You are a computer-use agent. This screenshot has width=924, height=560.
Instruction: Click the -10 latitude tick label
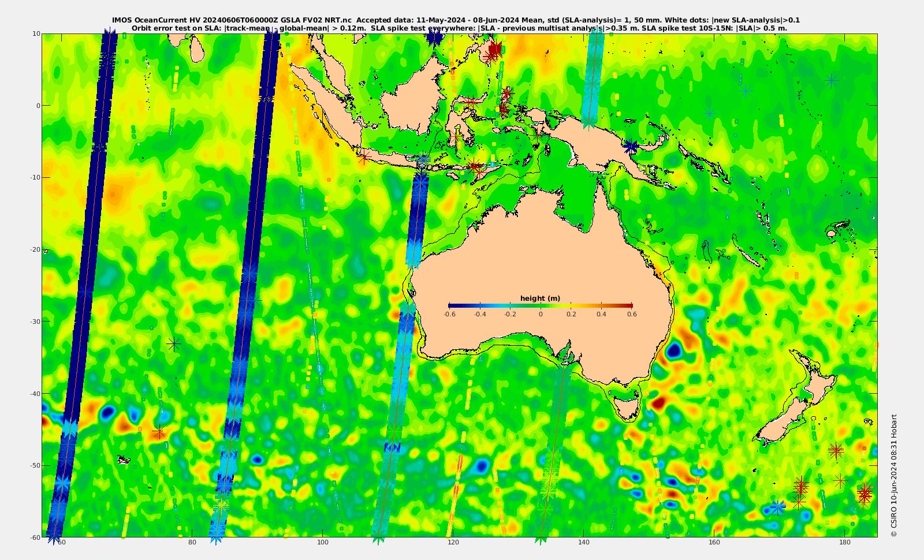35,177
